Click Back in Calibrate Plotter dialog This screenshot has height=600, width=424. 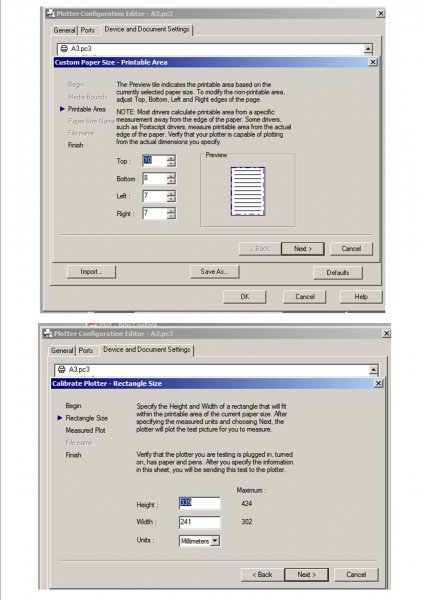[x=263, y=574]
